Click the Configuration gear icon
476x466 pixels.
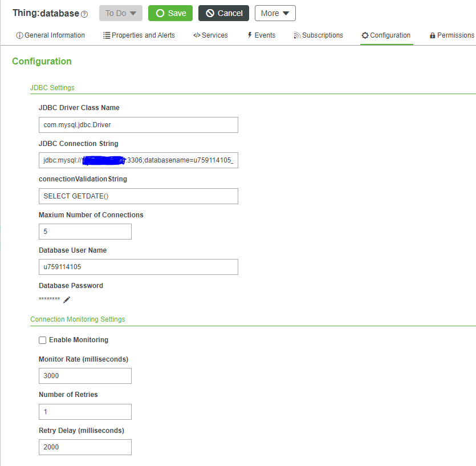click(364, 35)
